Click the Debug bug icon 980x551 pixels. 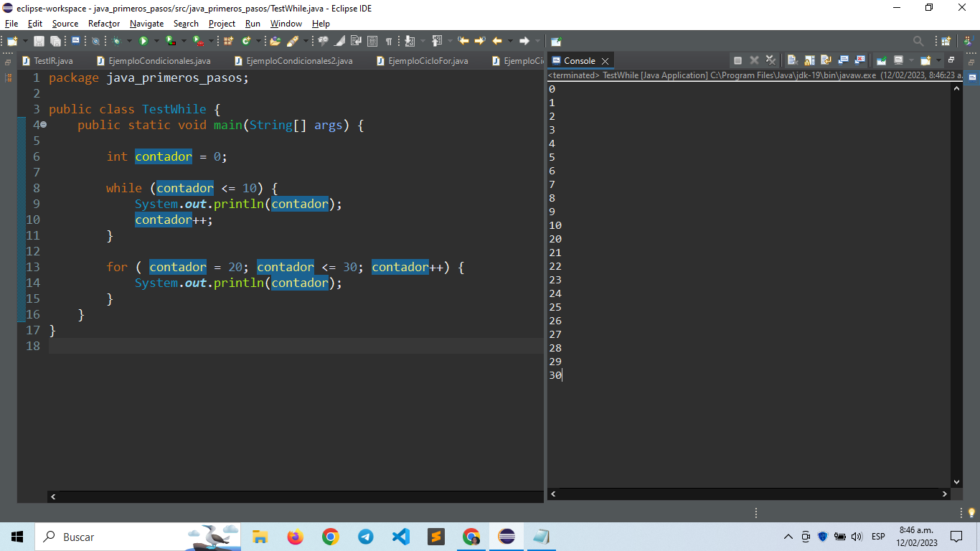click(x=116, y=41)
